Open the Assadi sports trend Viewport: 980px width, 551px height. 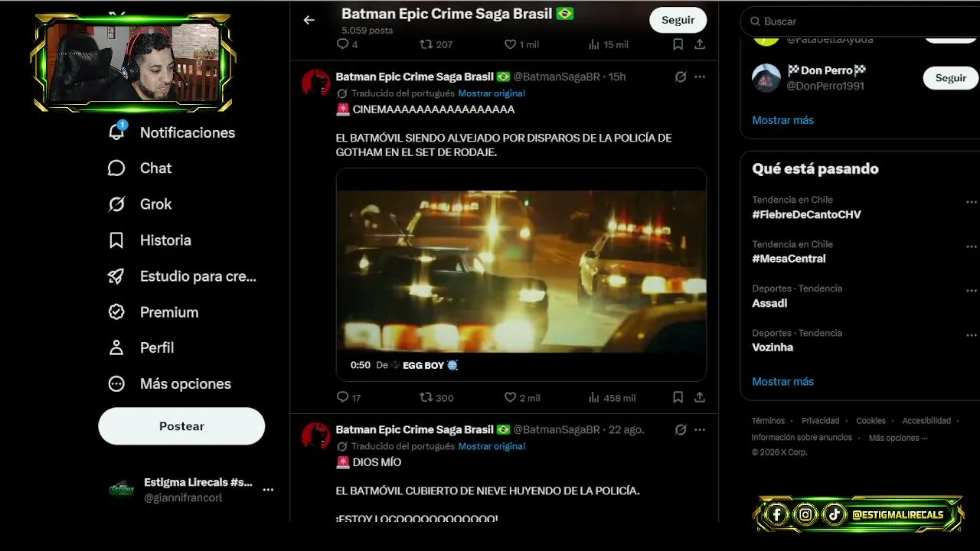[x=769, y=303]
